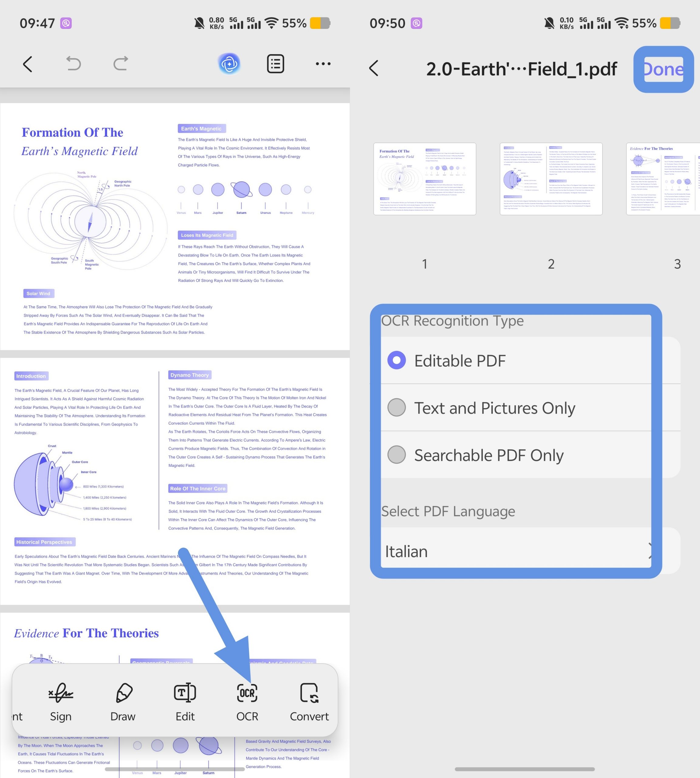Select the Draw tool
Viewport: 700px width, 778px height.
click(x=123, y=702)
